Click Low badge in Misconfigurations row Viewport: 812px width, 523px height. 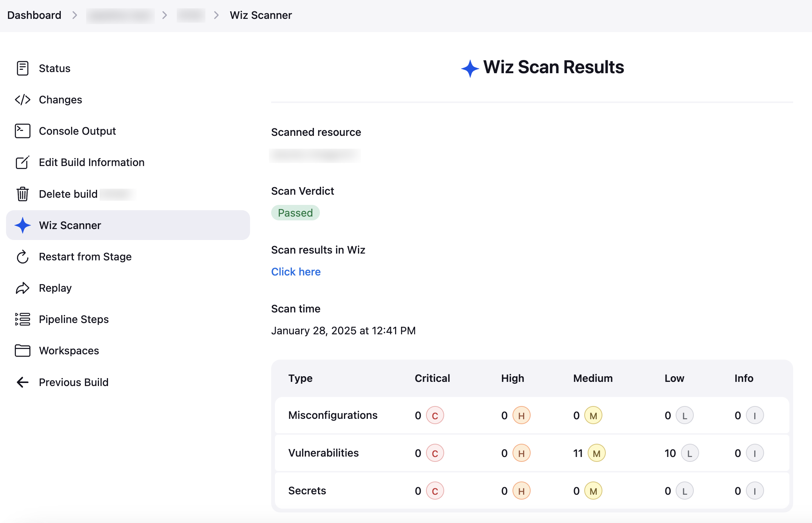pyautogui.click(x=685, y=415)
